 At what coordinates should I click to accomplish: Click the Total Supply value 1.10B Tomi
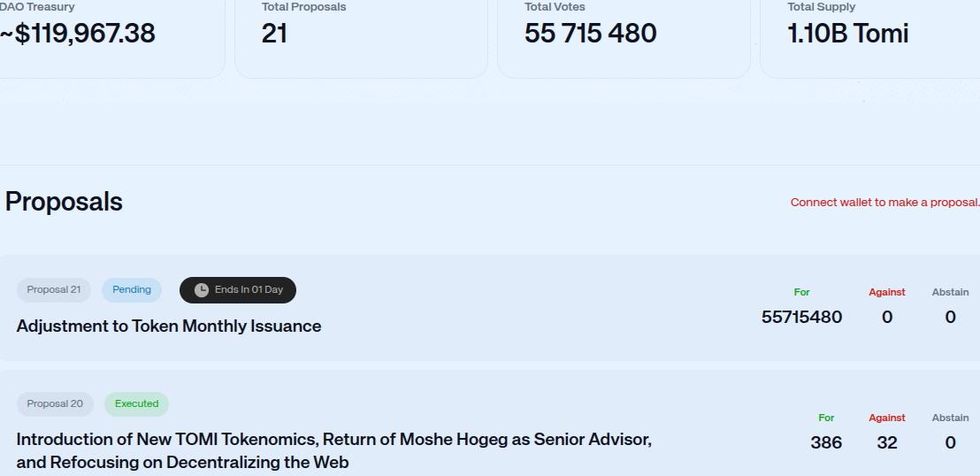click(x=847, y=34)
